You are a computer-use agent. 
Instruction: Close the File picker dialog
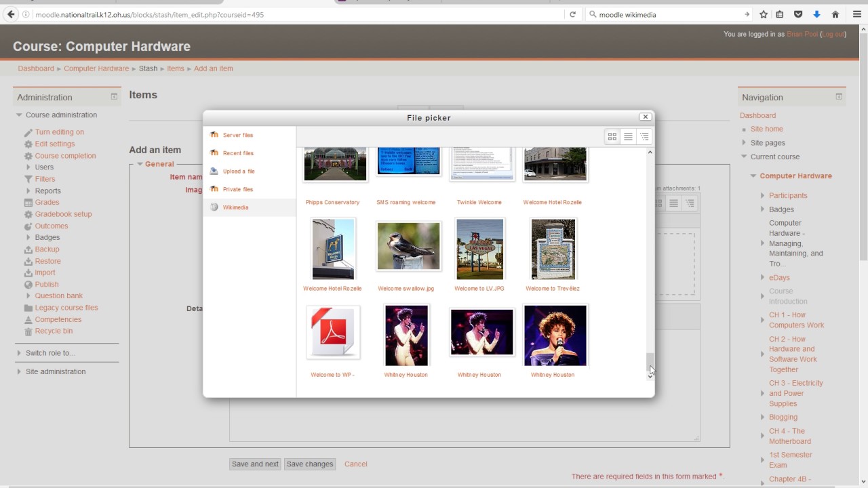tap(646, 117)
